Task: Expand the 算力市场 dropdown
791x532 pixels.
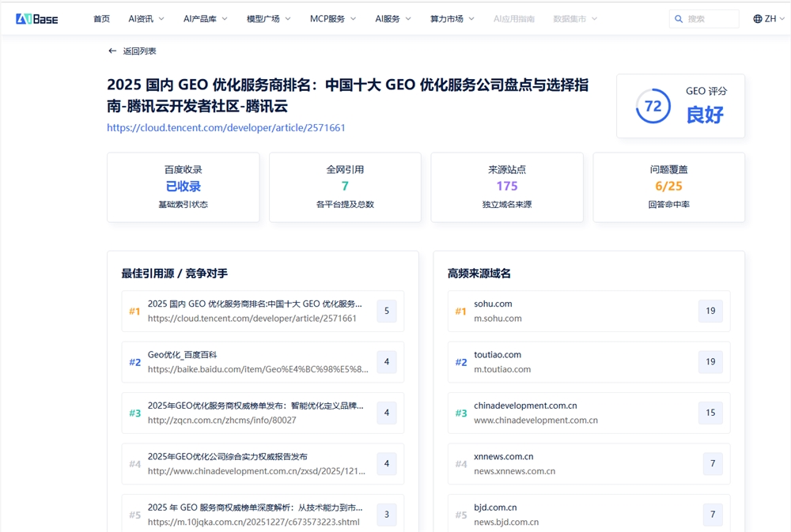Action: pyautogui.click(x=451, y=18)
